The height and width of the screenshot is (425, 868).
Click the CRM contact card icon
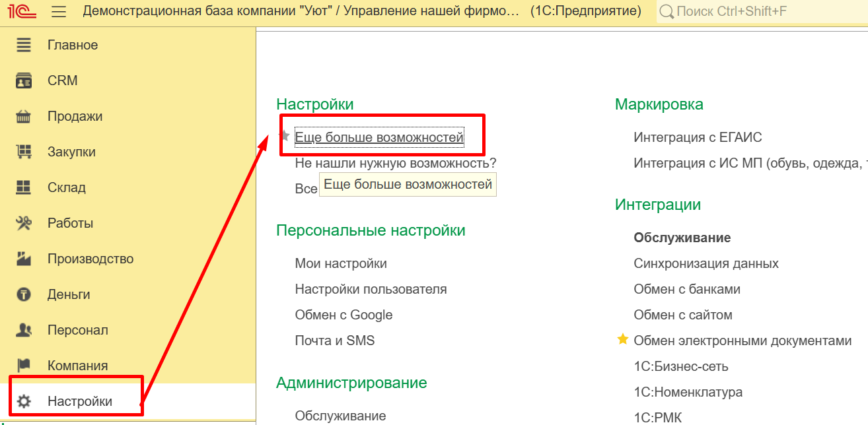click(24, 81)
